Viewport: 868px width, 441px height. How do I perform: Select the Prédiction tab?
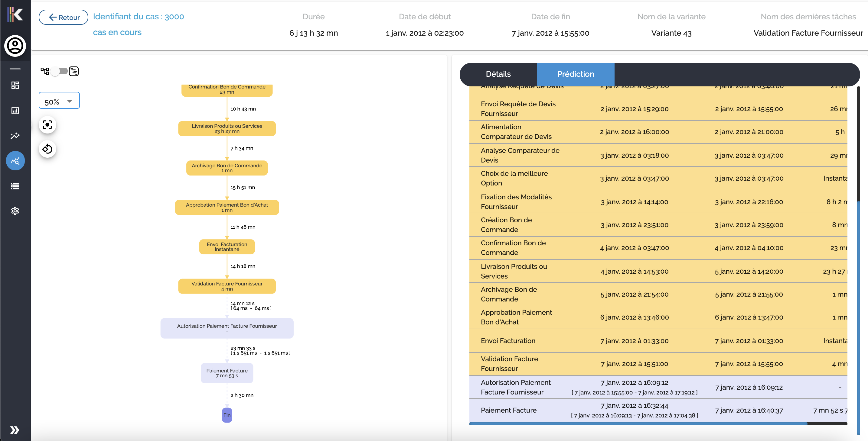pyautogui.click(x=575, y=74)
